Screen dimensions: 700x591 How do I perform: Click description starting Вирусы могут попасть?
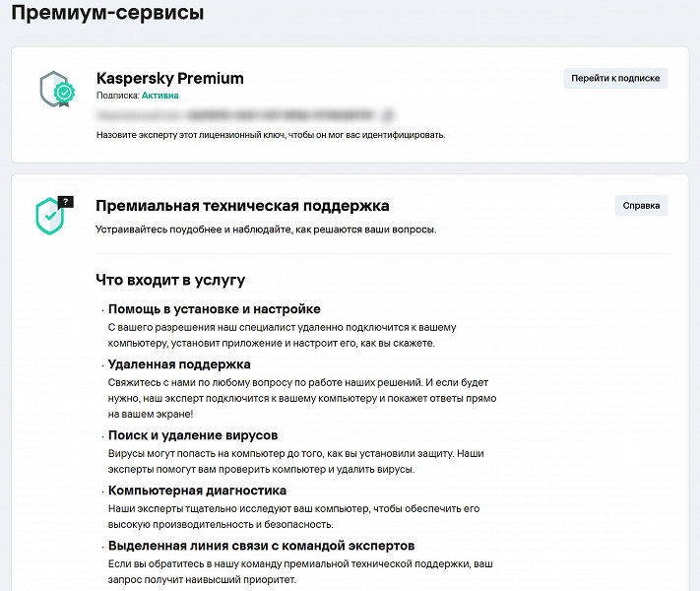(x=296, y=461)
